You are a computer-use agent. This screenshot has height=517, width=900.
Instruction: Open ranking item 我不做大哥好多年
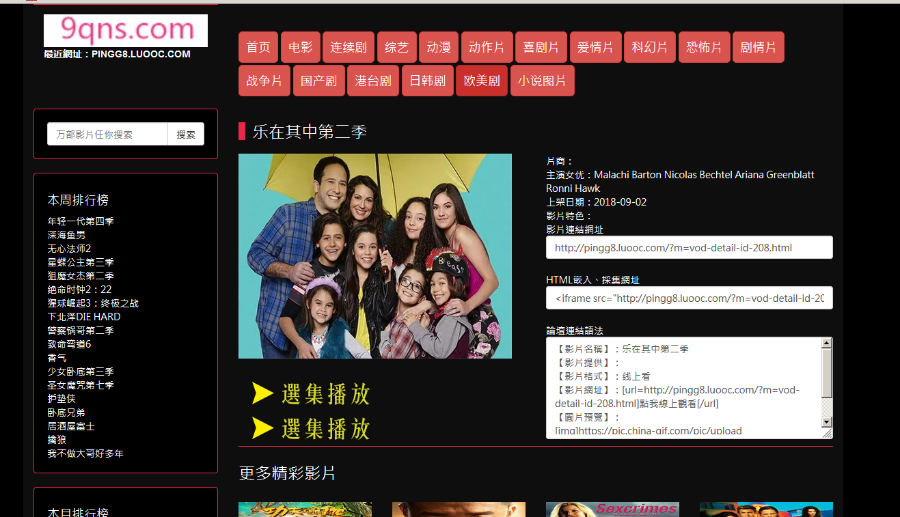tap(86, 453)
